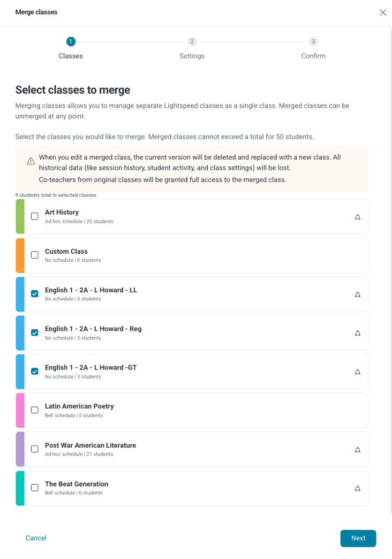Click the purple Post War American Literature color bar
392x559 pixels.
point(20,449)
